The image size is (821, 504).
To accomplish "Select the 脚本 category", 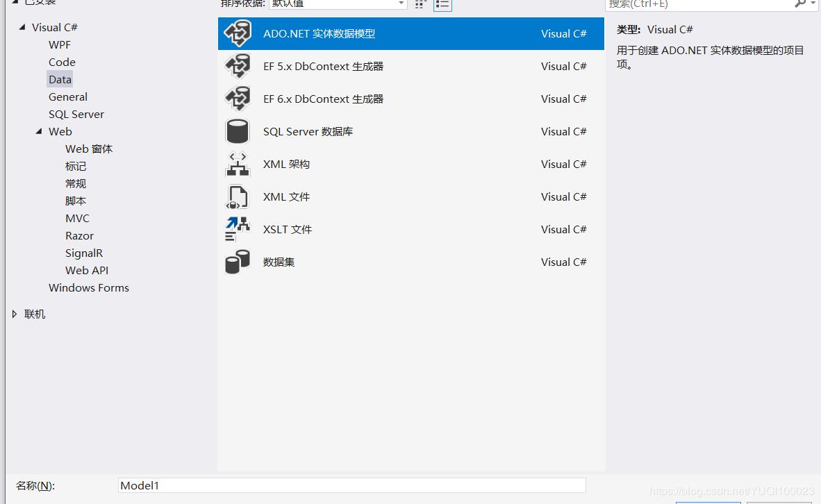I will [76, 201].
